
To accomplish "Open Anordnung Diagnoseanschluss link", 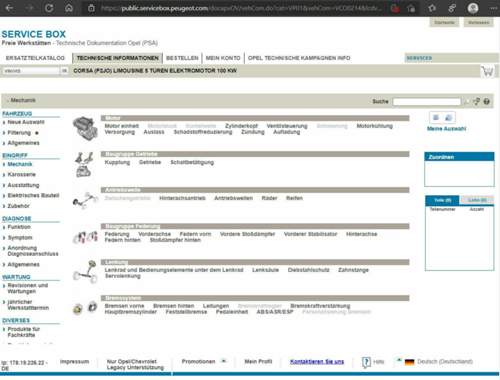I will (x=33, y=251).
